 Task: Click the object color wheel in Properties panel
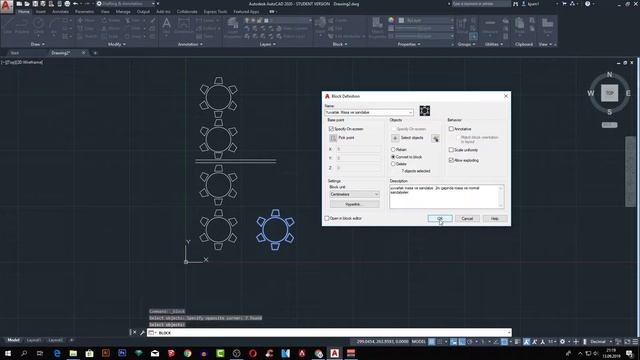391,20
